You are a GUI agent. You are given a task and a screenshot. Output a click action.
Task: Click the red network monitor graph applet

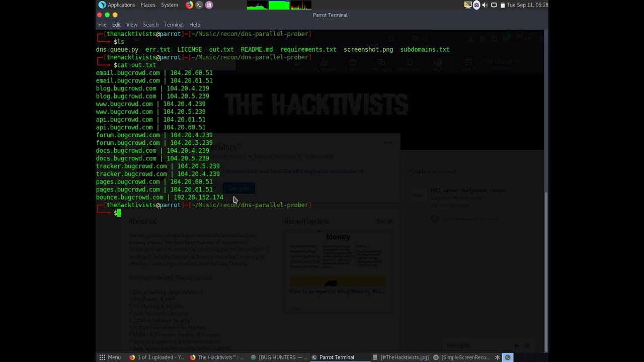301,5
